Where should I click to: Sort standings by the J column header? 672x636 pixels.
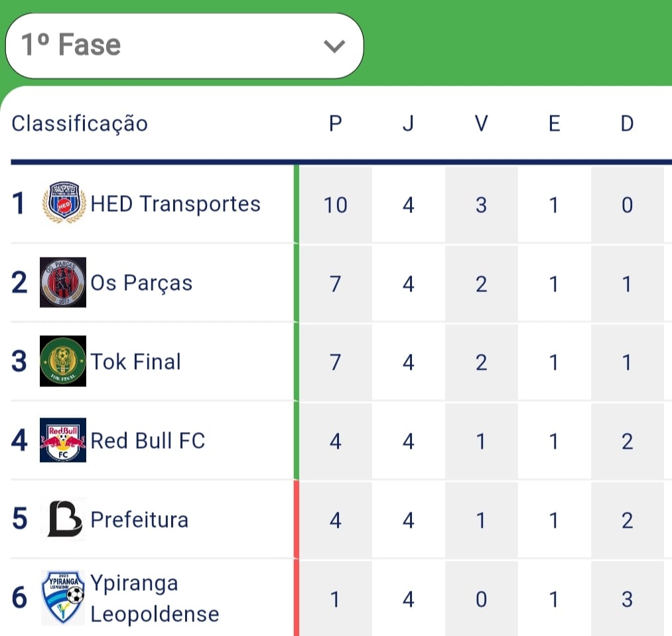(x=409, y=123)
